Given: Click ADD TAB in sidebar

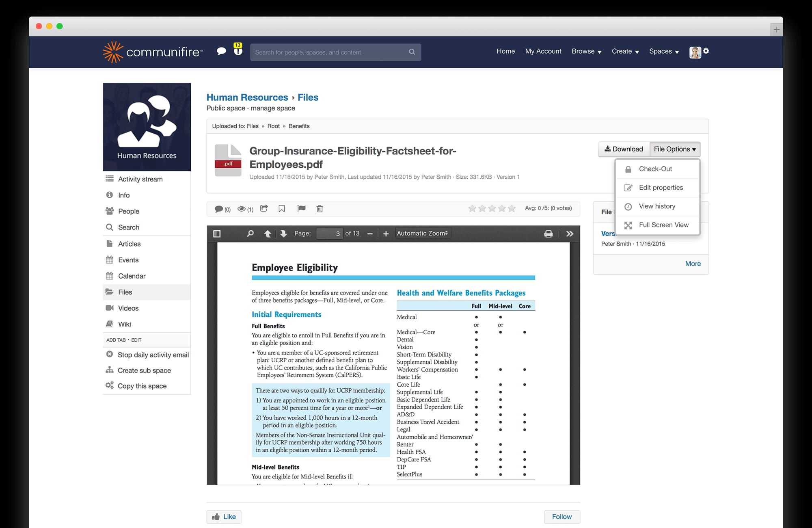Looking at the screenshot, I should (x=116, y=340).
